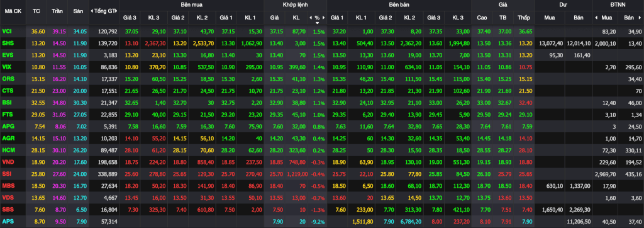The width and height of the screenshot is (644, 228).
Task: Open the APS stock symbol
Action: [8, 222]
